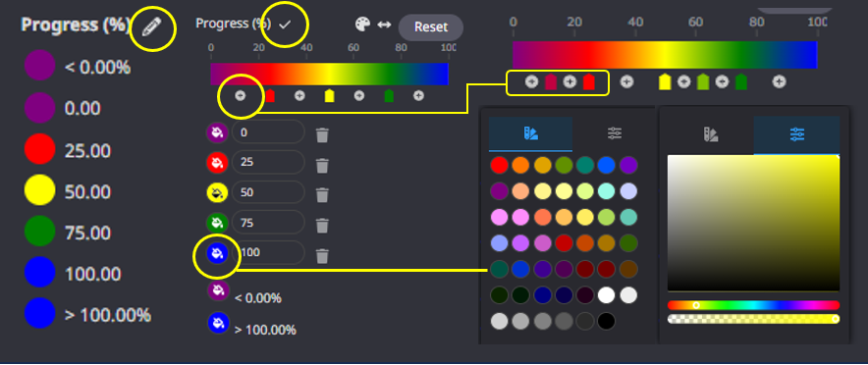868x365 pixels.
Task: Click the flip gradient arrows icon
Action: click(384, 25)
